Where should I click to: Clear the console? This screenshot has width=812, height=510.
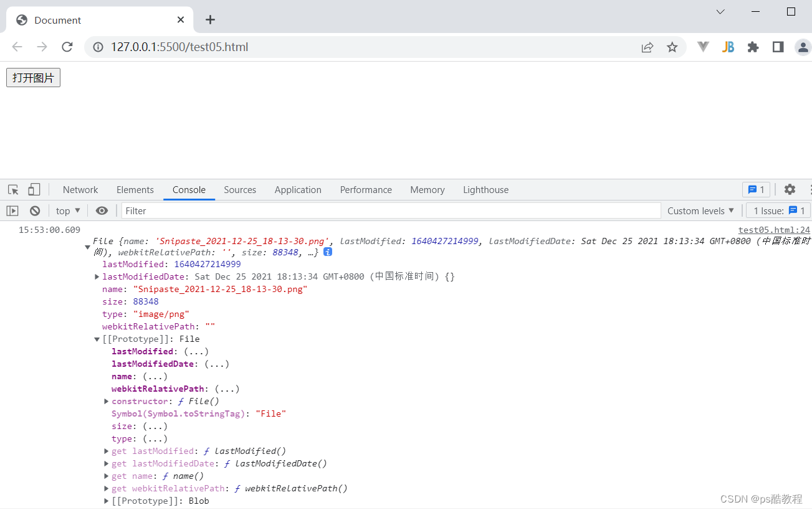pyautogui.click(x=35, y=211)
